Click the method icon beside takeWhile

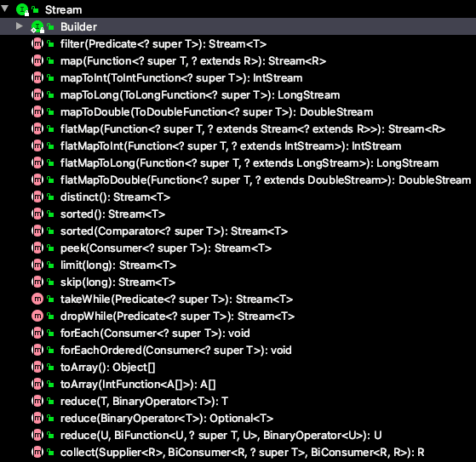coord(37,299)
